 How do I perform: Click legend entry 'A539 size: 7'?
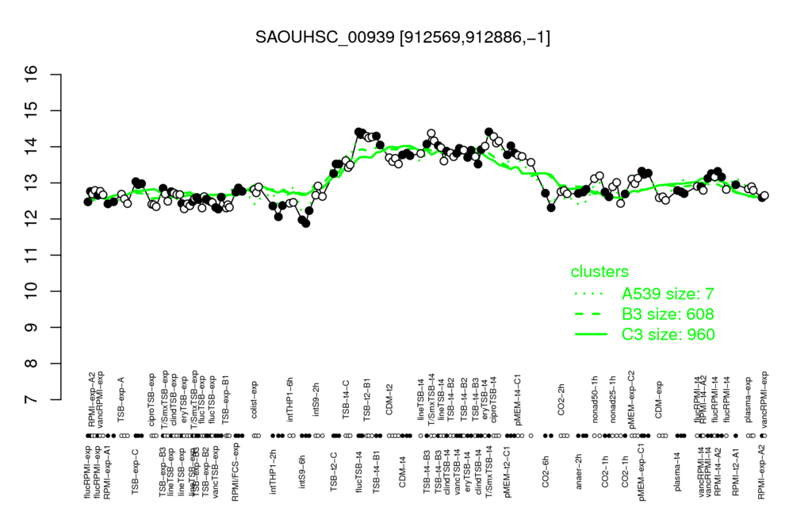668,294
